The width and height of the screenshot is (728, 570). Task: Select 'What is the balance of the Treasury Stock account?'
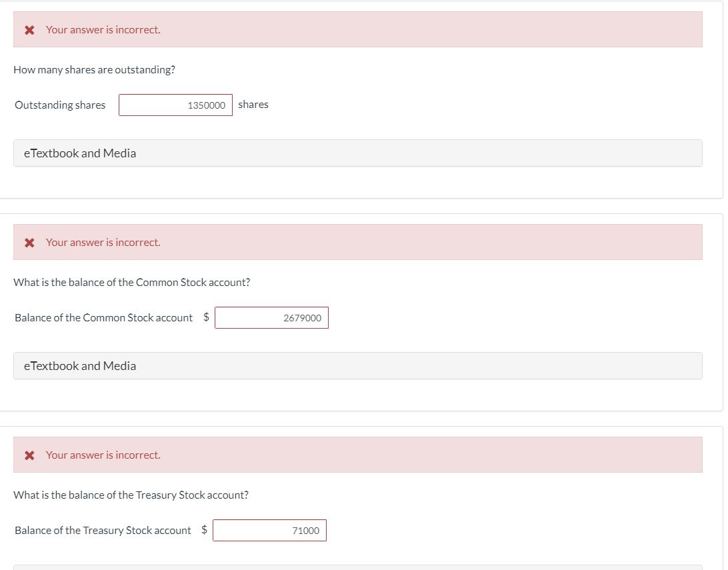click(131, 495)
